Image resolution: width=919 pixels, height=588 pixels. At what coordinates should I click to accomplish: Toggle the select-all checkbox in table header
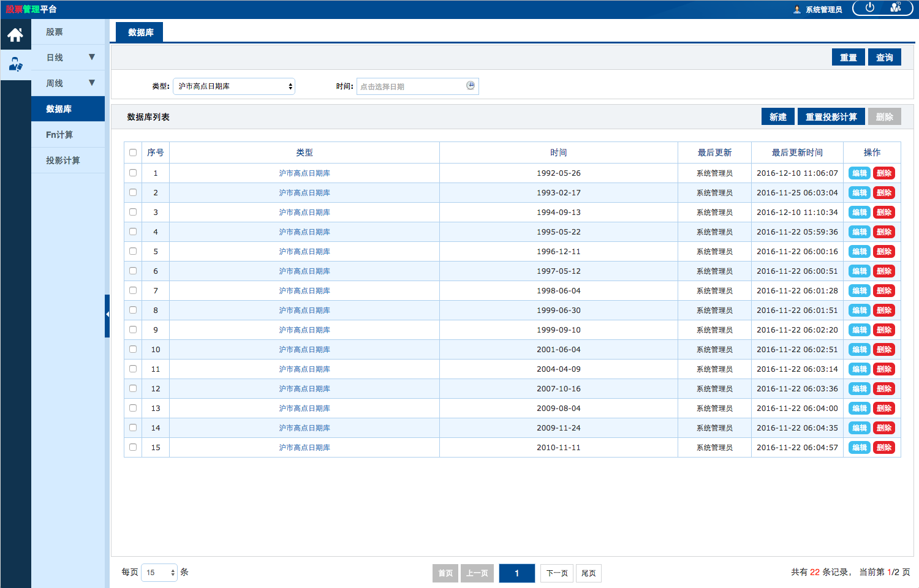pyautogui.click(x=133, y=153)
